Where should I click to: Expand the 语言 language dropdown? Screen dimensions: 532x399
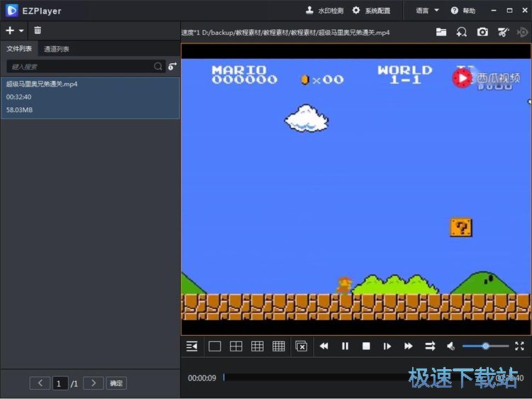[427, 11]
